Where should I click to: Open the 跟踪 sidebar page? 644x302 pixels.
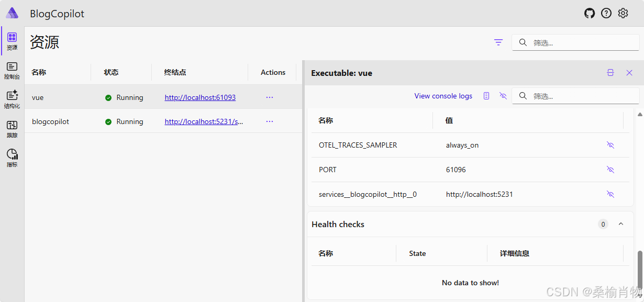[x=12, y=129]
